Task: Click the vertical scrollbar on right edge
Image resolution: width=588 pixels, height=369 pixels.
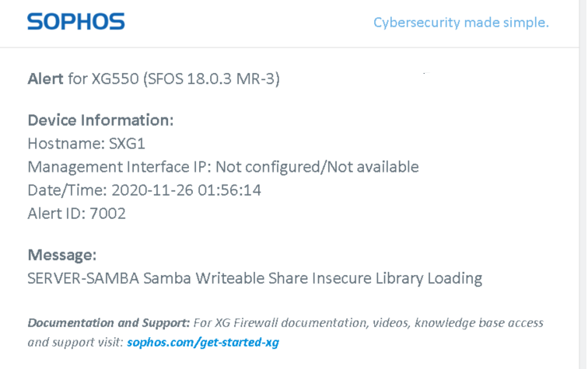Action: (583, 184)
